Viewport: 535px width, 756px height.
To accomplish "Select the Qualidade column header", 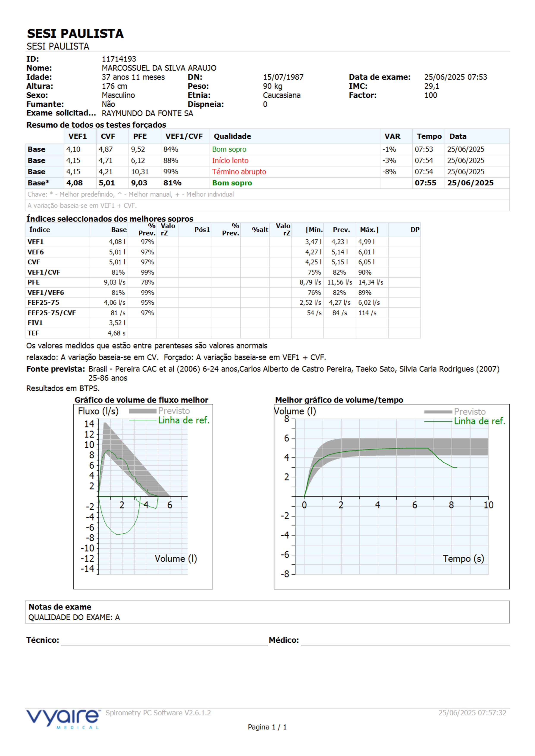I will coord(232,136).
